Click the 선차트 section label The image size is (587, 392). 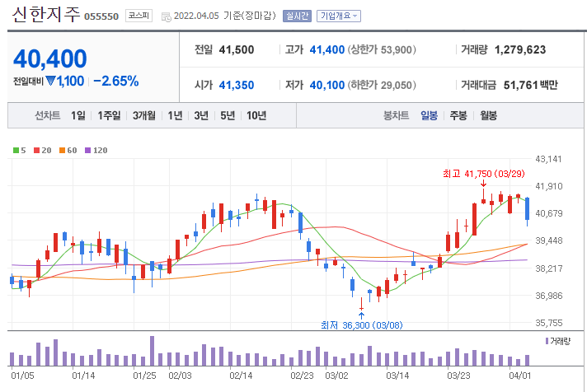pyautogui.click(x=48, y=115)
